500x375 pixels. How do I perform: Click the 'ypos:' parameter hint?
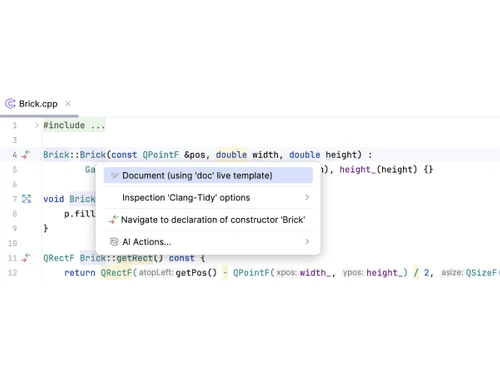click(x=353, y=273)
